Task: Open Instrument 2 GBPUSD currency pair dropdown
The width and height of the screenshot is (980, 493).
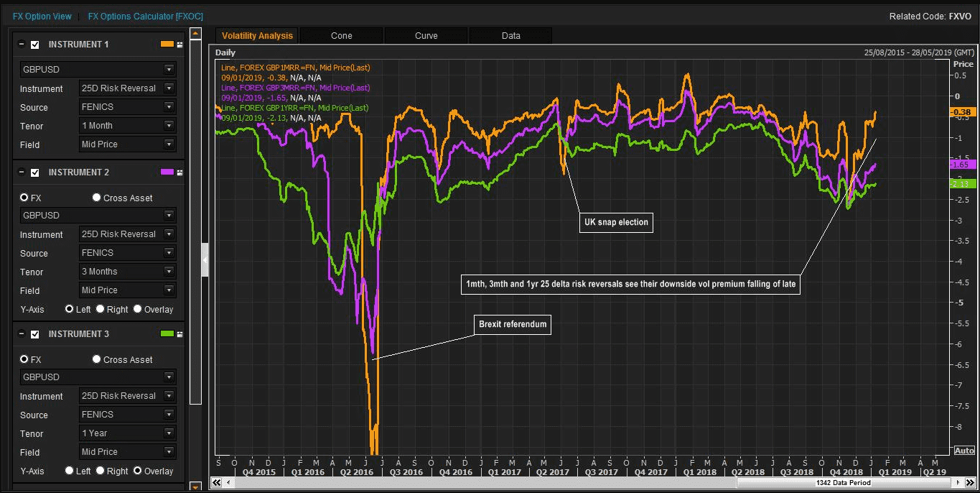Action: (98, 216)
